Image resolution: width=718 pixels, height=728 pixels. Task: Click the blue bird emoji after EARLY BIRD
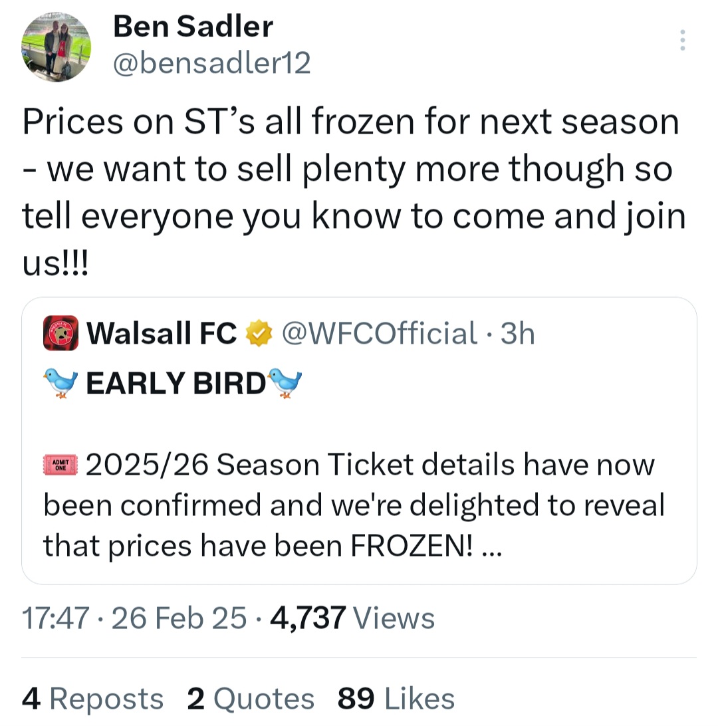point(285,383)
